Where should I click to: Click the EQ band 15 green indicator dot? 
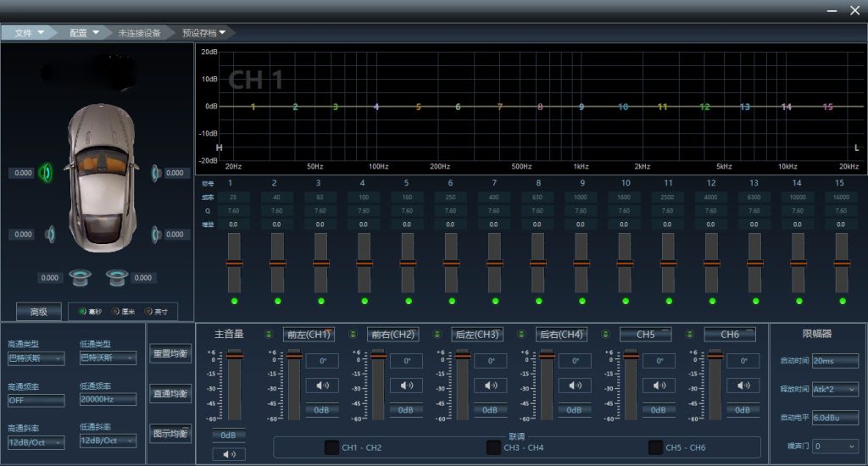pyautogui.click(x=843, y=301)
